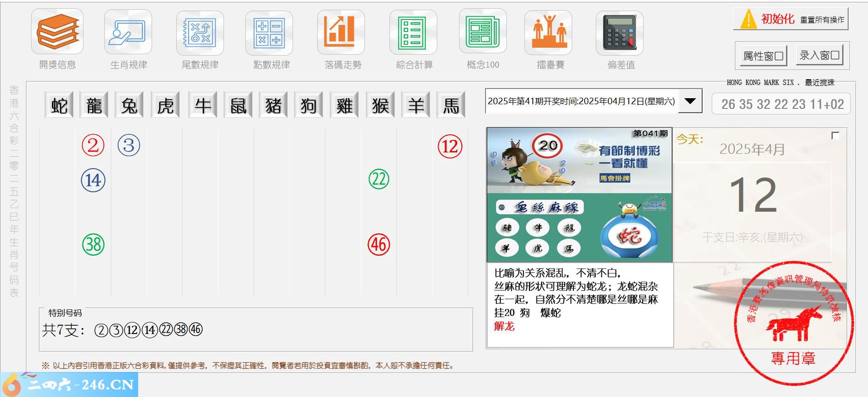The height and width of the screenshot is (397, 868).
Task: Select the 猴 zodiac tab
Action: tap(380, 106)
